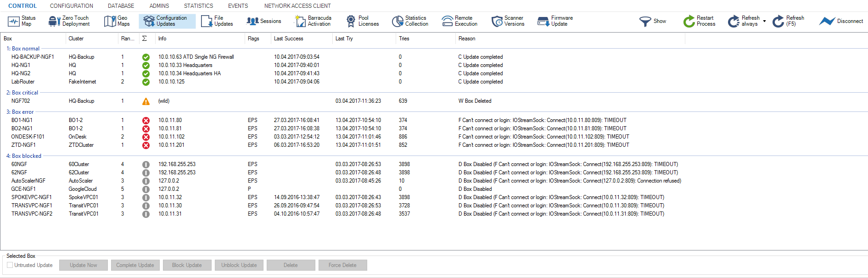Click the Restart Process icon
Image resolution: width=868 pixels, height=278 pixels.
tap(689, 21)
